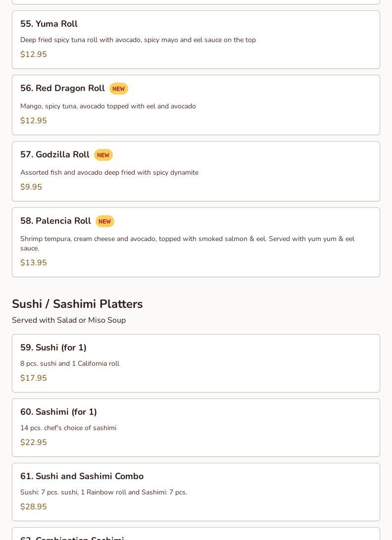The height and width of the screenshot is (540, 392).
Task: Click the NEW badge beside Red Dragon Roll
Action: pyautogui.click(x=118, y=89)
